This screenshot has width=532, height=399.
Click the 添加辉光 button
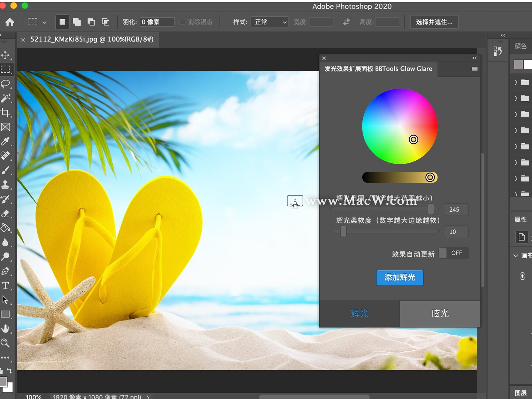[x=400, y=278]
